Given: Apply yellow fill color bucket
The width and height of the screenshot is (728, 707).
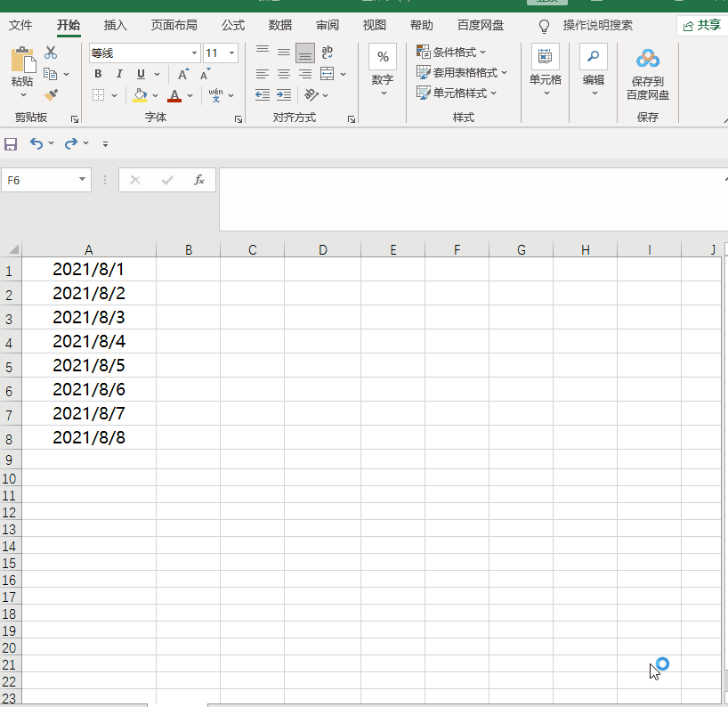Looking at the screenshot, I should [140, 95].
